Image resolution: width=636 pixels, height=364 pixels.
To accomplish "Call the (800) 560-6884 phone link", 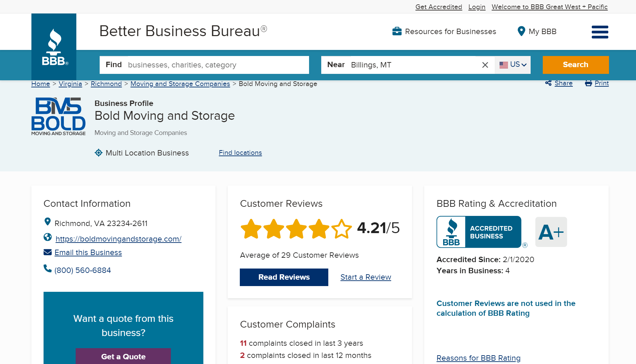I will 82,270.
